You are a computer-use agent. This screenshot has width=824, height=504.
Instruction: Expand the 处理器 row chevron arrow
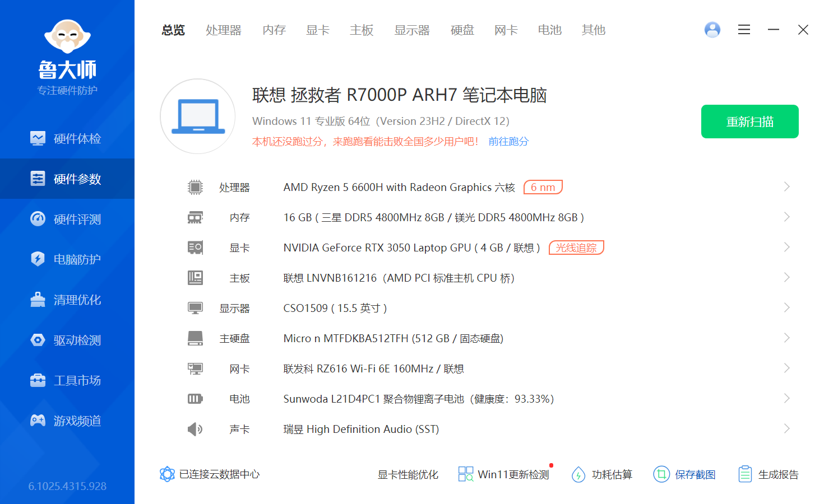tap(786, 187)
